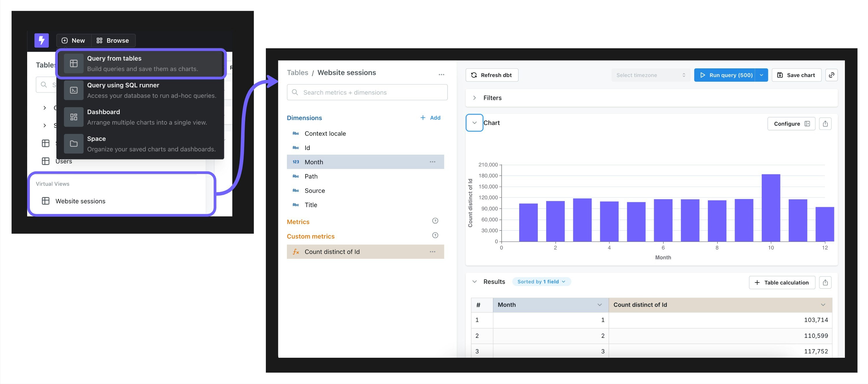Screen dimensions: 868x384
Task: Open options for Count distinct of Id metric
Action: tap(432, 252)
